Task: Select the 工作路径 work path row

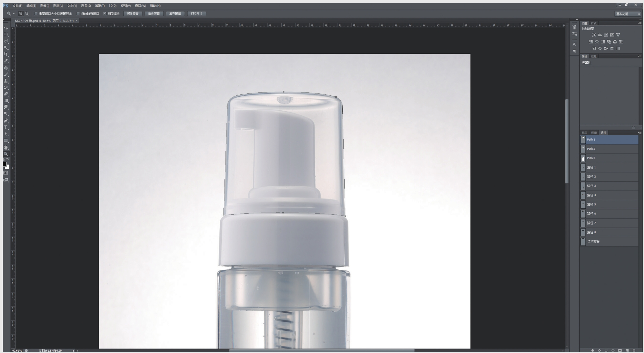Action: click(609, 241)
